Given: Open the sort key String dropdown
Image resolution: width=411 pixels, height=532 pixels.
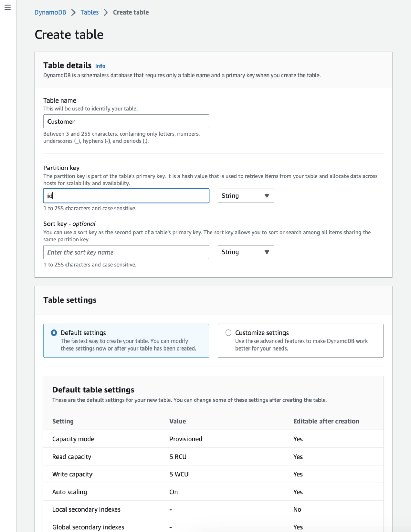Looking at the screenshot, I should click(x=246, y=252).
